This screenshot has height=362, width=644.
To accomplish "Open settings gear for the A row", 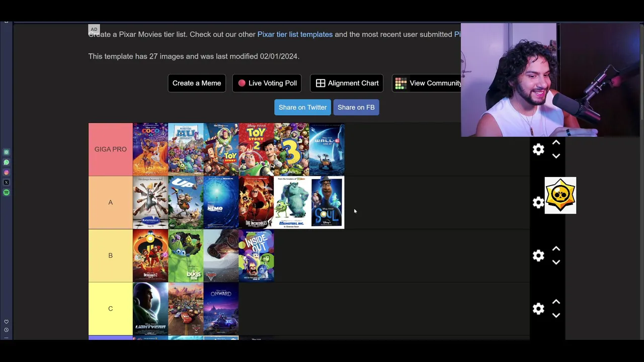I will pyautogui.click(x=538, y=203).
